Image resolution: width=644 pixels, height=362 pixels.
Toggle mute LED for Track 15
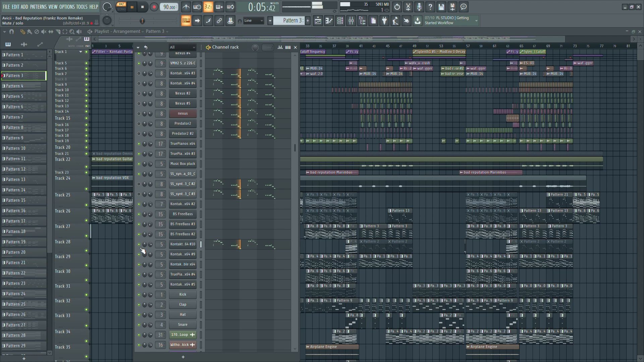tap(86, 118)
